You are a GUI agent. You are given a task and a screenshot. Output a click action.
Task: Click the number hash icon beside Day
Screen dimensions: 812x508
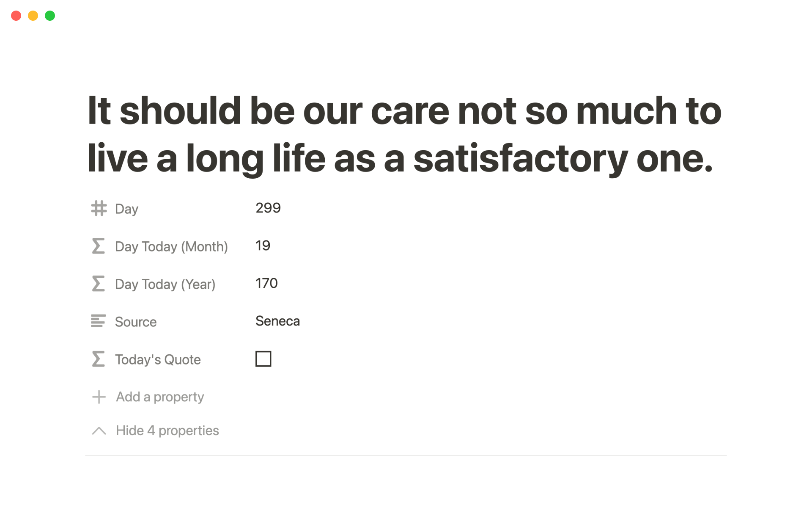click(x=99, y=208)
